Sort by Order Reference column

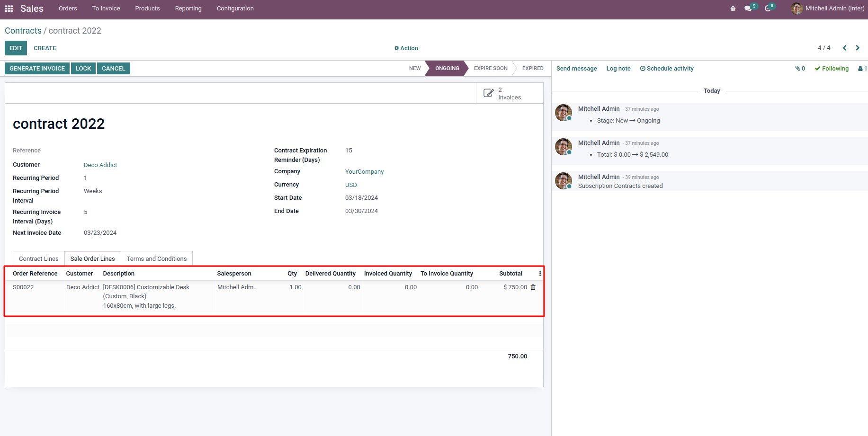coord(35,274)
